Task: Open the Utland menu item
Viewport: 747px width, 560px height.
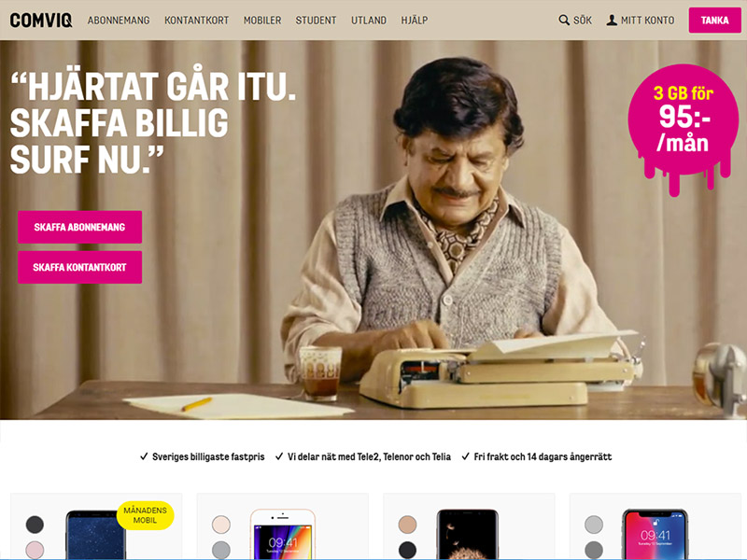Action: (x=369, y=20)
